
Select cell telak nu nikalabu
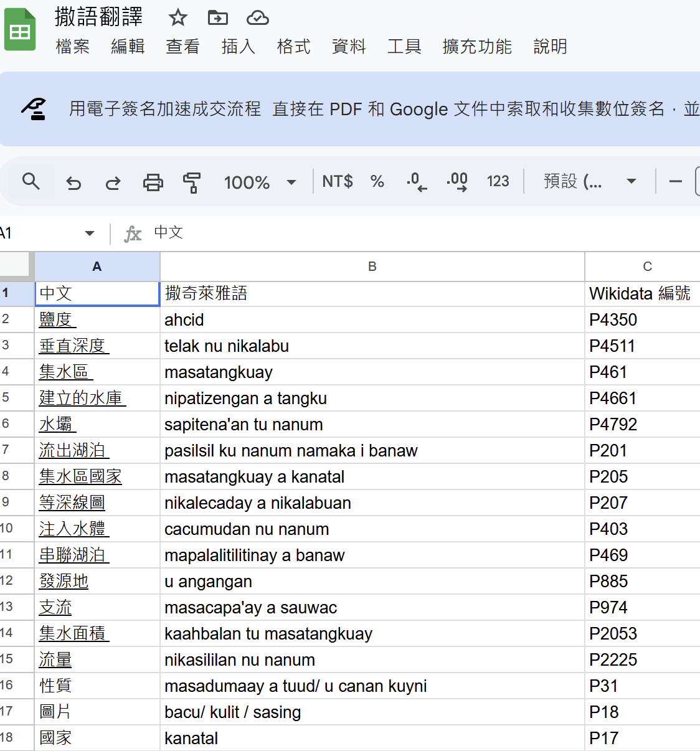[x=372, y=346]
